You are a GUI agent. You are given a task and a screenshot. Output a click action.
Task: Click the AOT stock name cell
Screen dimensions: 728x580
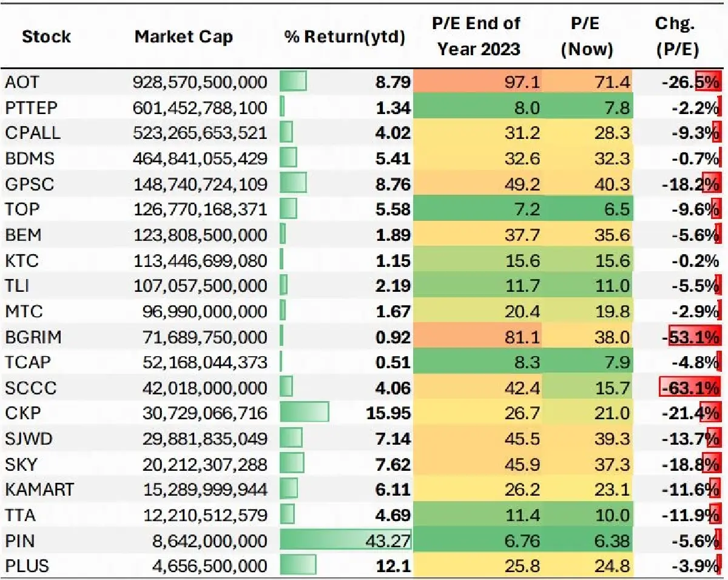(x=22, y=82)
